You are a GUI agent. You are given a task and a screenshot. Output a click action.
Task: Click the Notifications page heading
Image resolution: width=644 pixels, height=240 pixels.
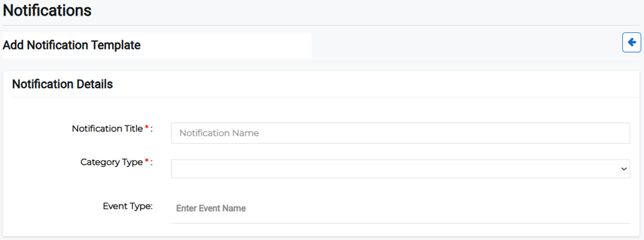click(x=47, y=11)
